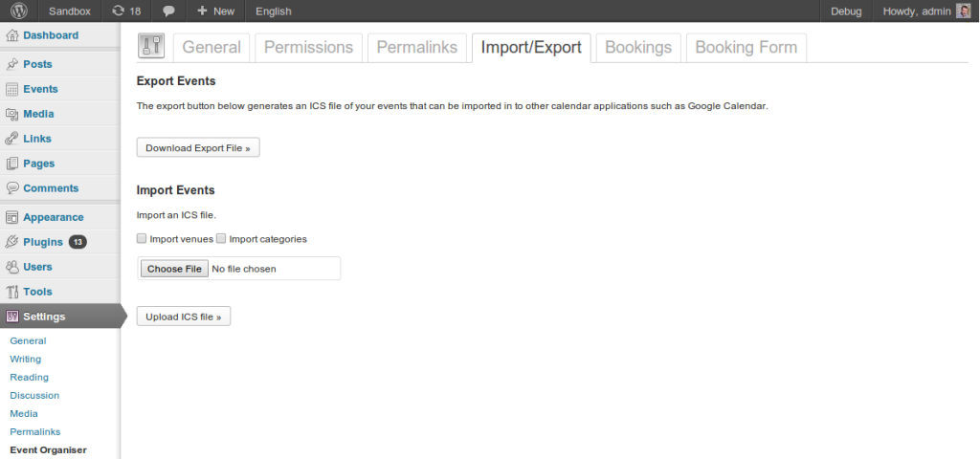This screenshot has width=980, height=459.
Task: Click Upload ICS file button
Action: click(184, 317)
